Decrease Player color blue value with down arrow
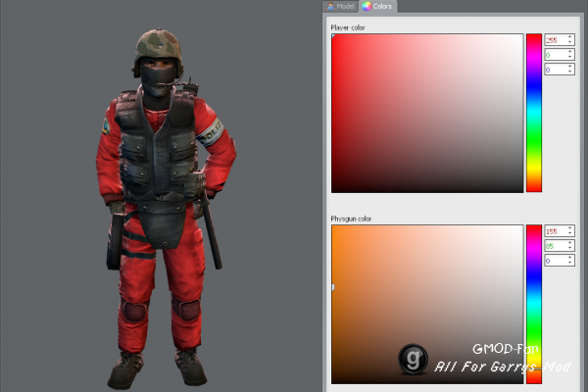 (x=570, y=72)
